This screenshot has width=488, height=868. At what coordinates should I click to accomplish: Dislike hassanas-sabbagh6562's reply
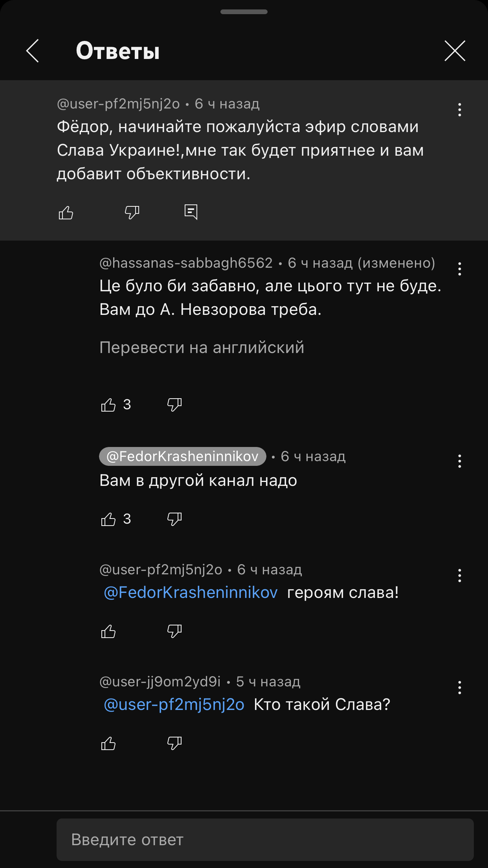pos(174,405)
